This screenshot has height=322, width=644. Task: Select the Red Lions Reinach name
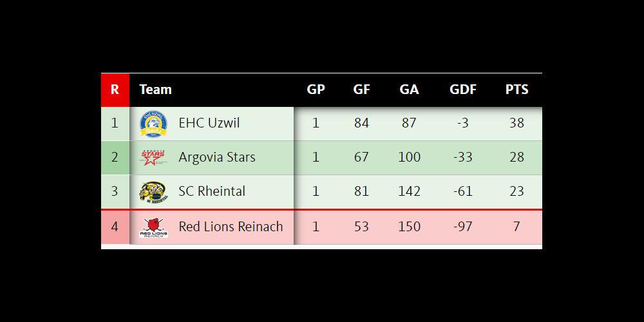click(231, 227)
